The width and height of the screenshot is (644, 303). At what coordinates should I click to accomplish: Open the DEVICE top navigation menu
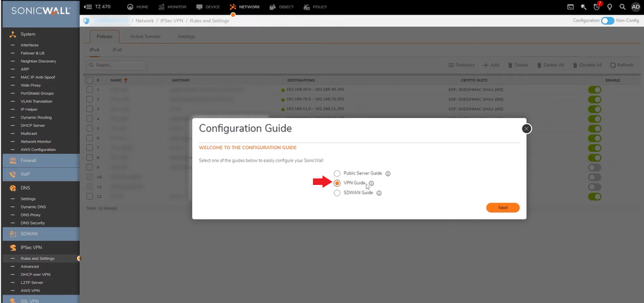(208, 7)
